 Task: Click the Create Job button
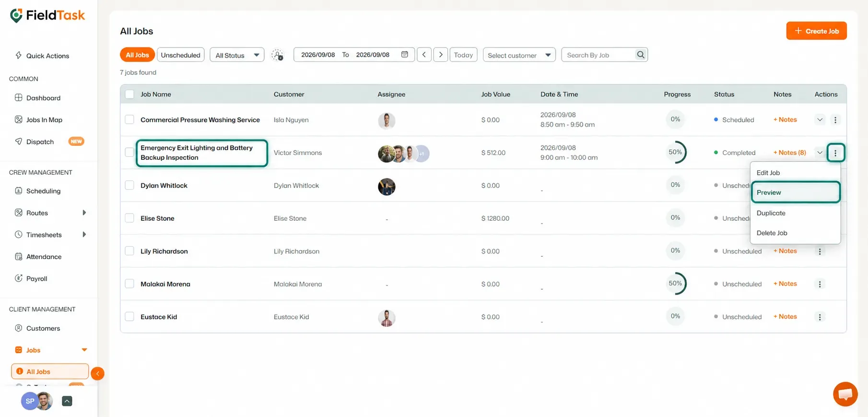point(816,31)
